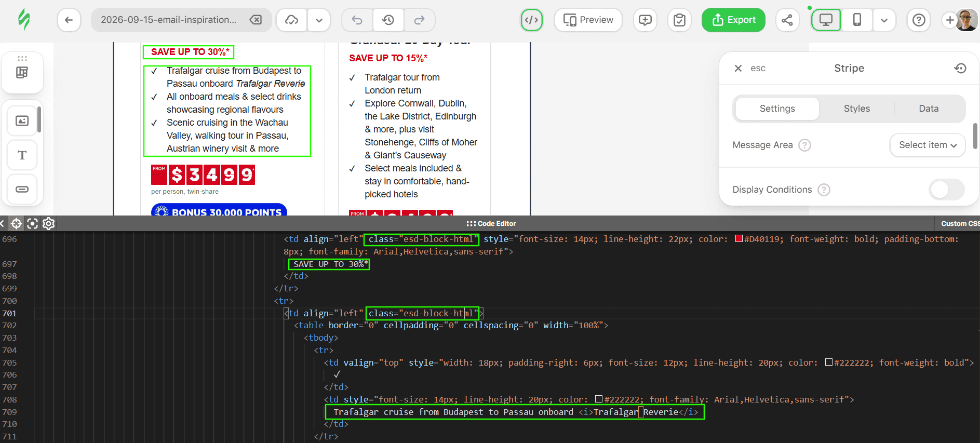Image resolution: width=980 pixels, height=443 pixels.
Task: Click the Export button
Action: click(733, 20)
